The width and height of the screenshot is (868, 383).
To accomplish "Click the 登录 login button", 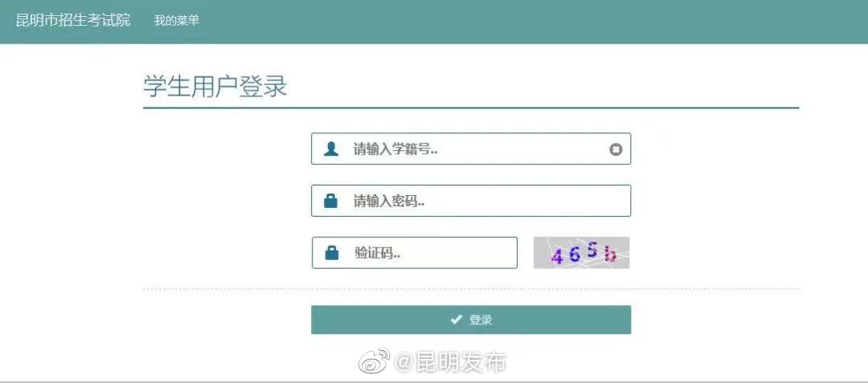I will [x=471, y=320].
